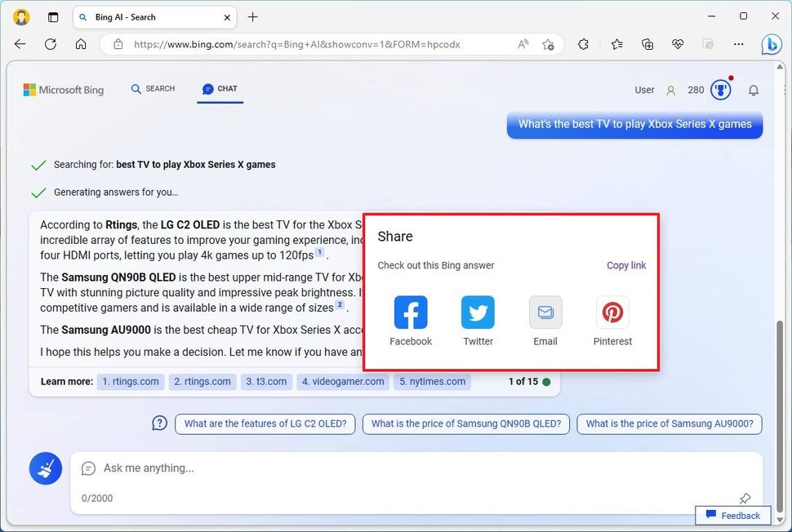Open the user profile icon next to User
Image resolution: width=792 pixels, height=532 pixels.
[670, 90]
